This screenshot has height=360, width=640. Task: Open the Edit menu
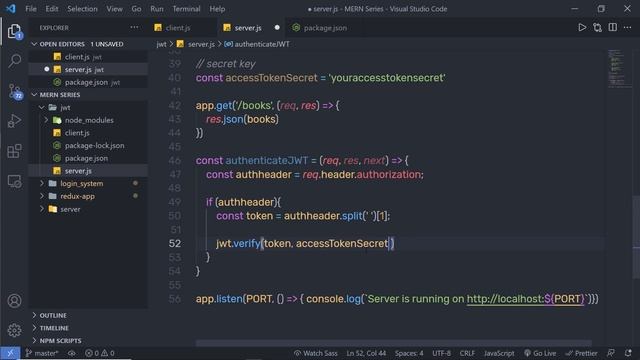52,9
